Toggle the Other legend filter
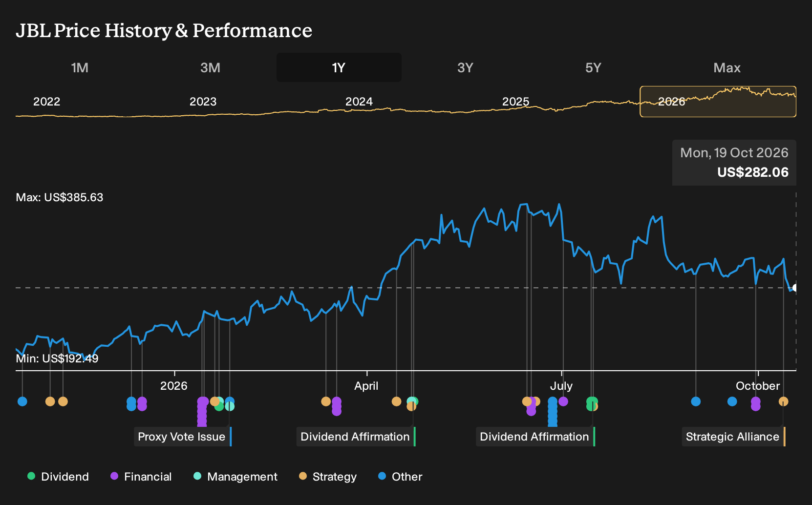This screenshot has height=505, width=812. coord(400,477)
